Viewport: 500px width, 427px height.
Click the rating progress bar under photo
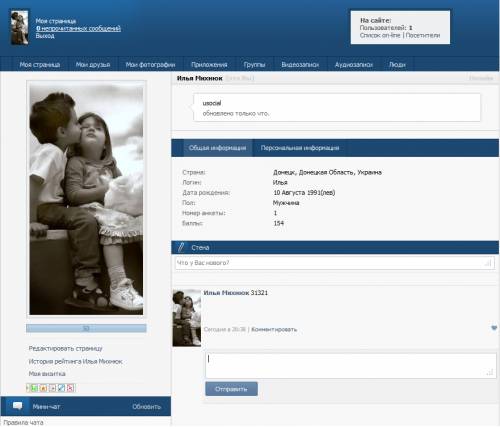[x=86, y=328]
